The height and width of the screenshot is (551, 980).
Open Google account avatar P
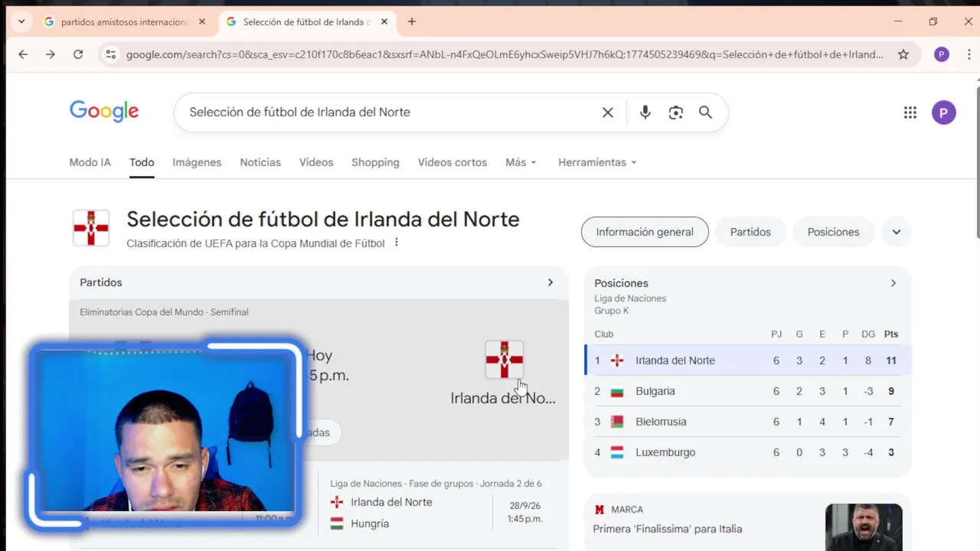tap(944, 112)
